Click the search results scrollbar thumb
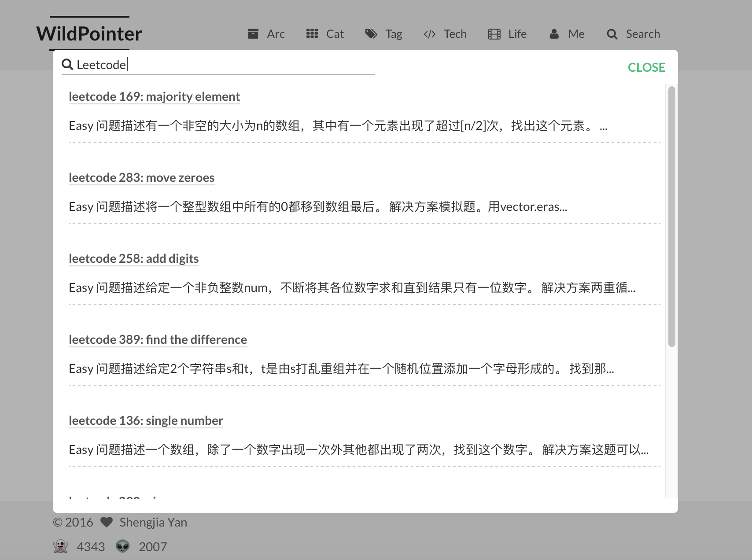752x560 pixels. coord(671,217)
